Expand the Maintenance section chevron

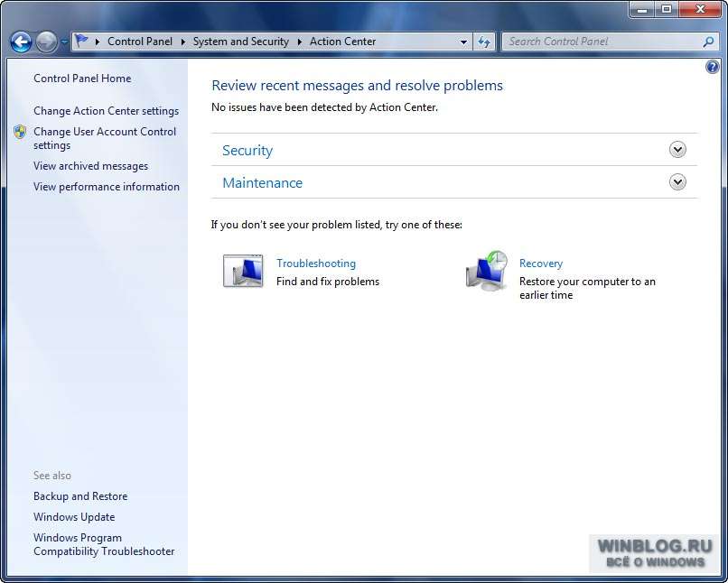point(677,181)
